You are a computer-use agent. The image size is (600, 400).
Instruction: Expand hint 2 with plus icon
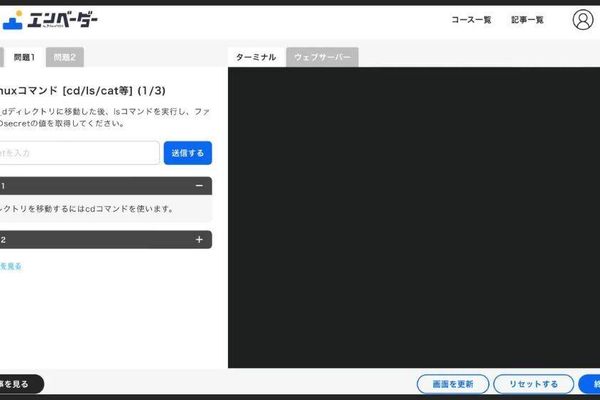[199, 240]
